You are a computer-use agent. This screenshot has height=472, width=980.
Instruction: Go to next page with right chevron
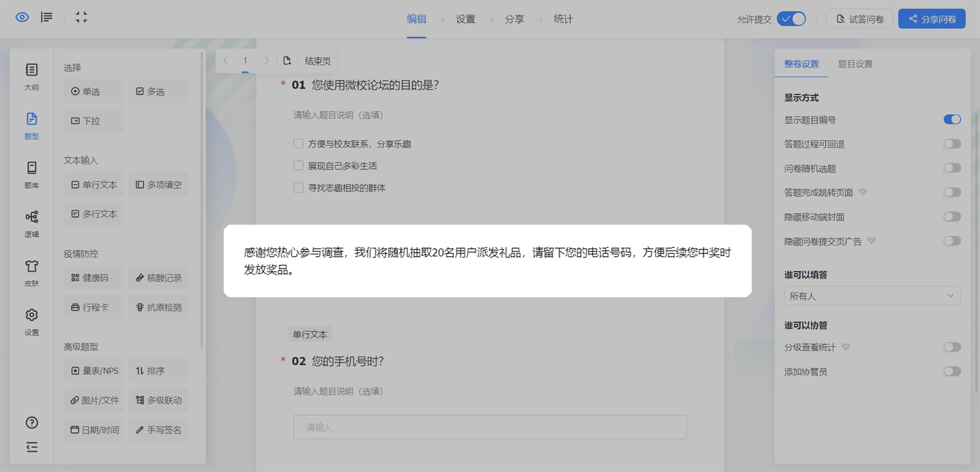coord(267,61)
